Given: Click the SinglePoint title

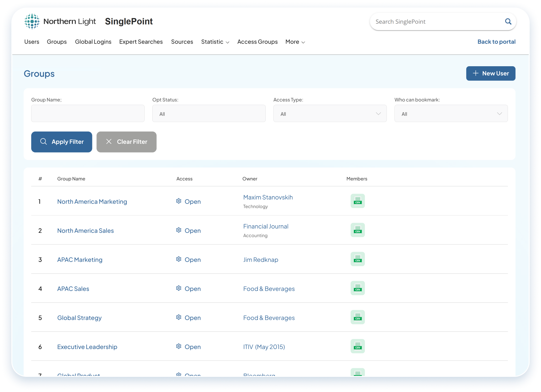Looking at the screenshot, I should pos(129,21).
